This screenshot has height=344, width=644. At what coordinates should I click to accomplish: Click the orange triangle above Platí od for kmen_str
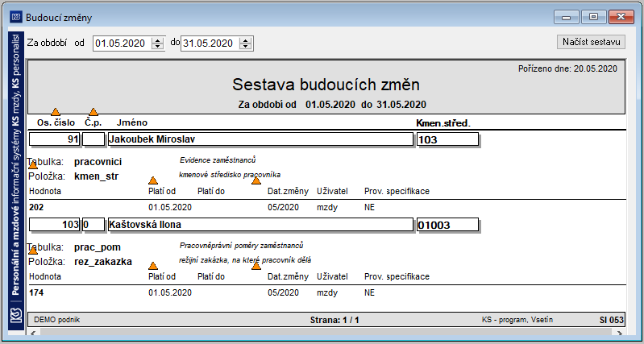click(153, 180)
